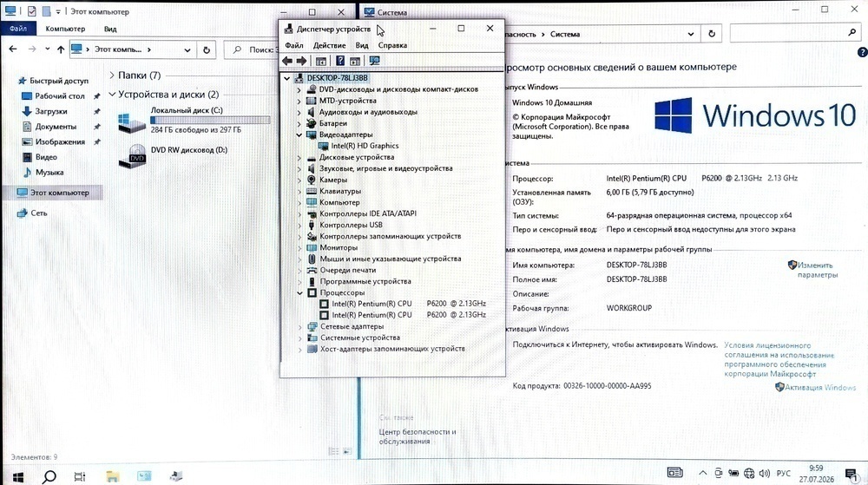Collapse Устройства и диски (2) group

tap(112, 95)
